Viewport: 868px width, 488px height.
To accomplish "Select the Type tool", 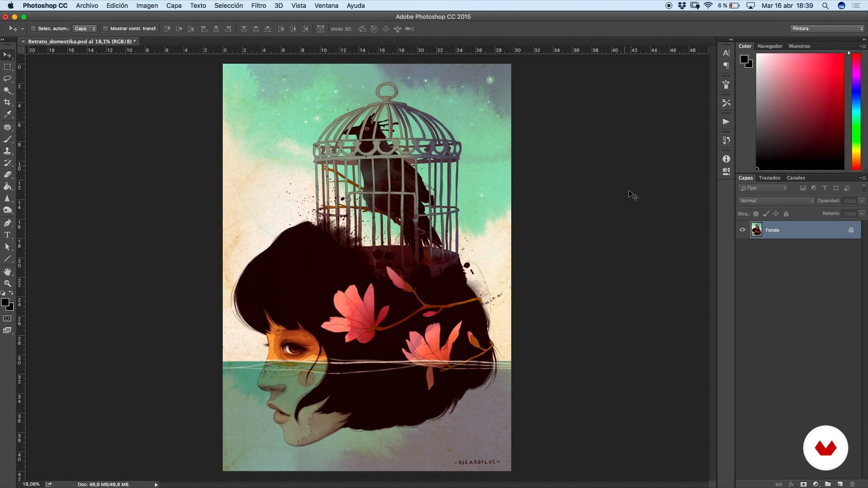I will click(x=7, y=235).
